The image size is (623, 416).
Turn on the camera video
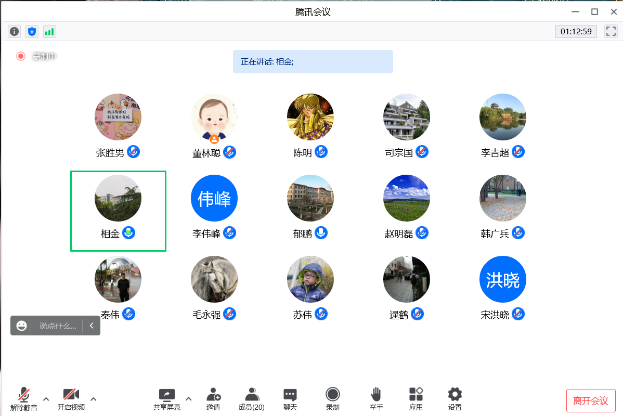pos(70,395)
